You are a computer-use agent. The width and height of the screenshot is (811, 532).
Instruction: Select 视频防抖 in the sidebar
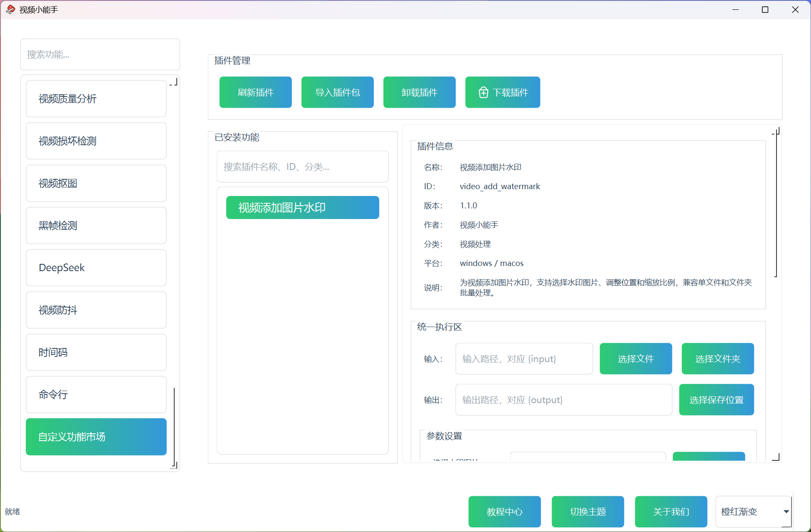click(x=96, y=310)
